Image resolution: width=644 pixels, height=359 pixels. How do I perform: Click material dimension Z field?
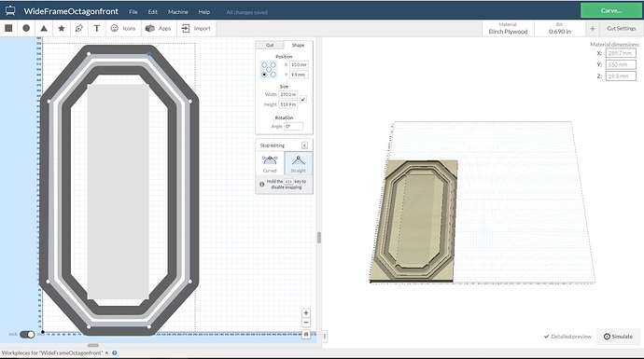[x=621, y=76]
